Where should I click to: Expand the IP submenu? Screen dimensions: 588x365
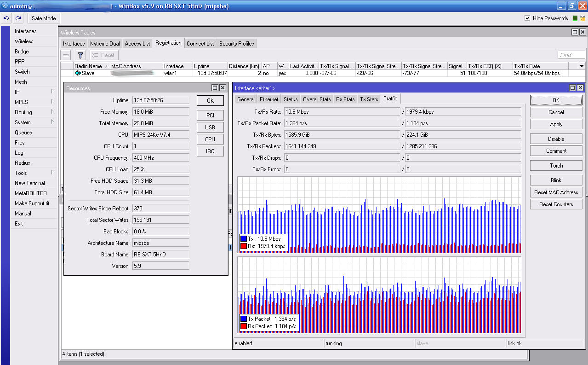(x=52, y=92)
